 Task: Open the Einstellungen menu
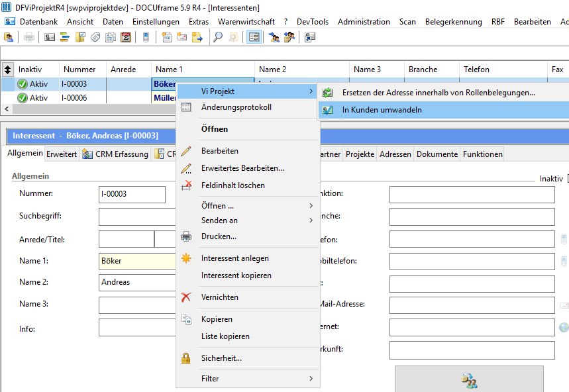click(x=156, y=22)
